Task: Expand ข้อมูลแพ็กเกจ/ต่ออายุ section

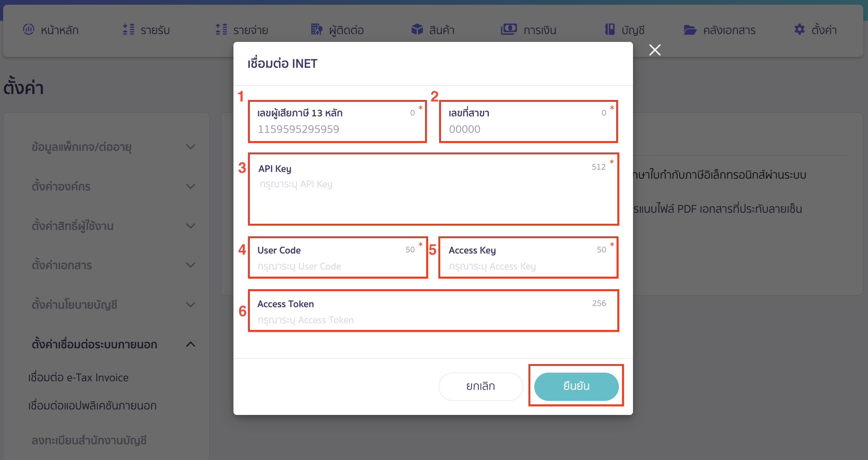Action: click(190, 147)
